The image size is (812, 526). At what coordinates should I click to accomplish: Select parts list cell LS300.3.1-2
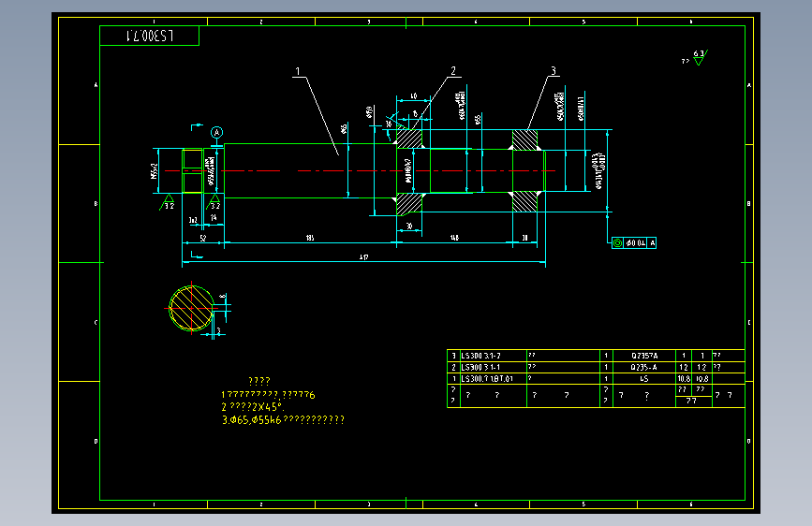[493, 356]
